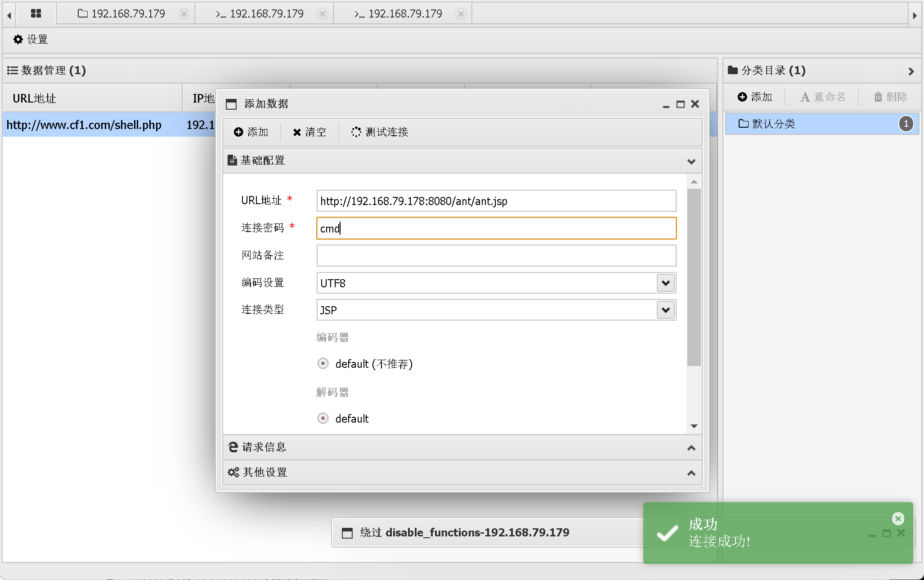Viewport: 924px width, 580px height.
Task: Click 添加 in the add-data dialog toolbar
Action: pyautogui.click(x=251, y=132)
